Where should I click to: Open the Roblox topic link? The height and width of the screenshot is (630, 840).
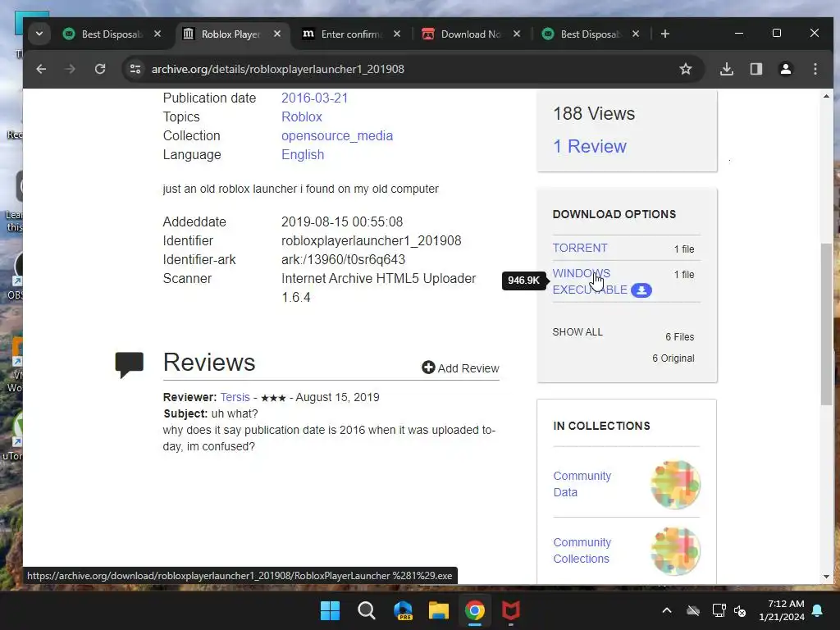coord(302,116)
